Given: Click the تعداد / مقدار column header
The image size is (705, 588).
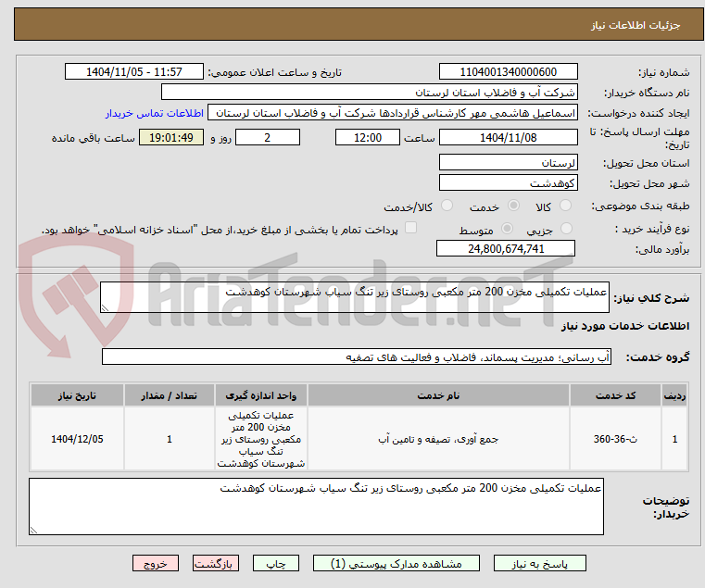Looking at the screenshot, I should point(169,395).
